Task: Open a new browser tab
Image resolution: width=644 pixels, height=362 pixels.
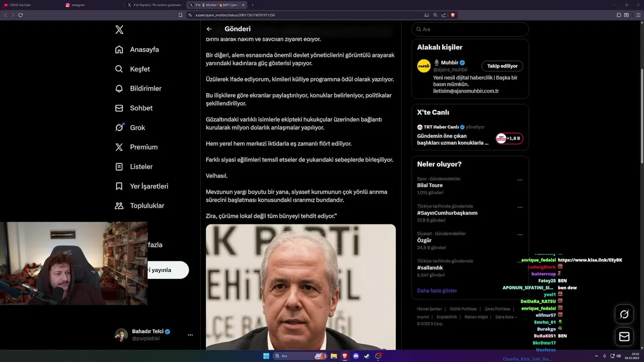Action: pos(252,5)
